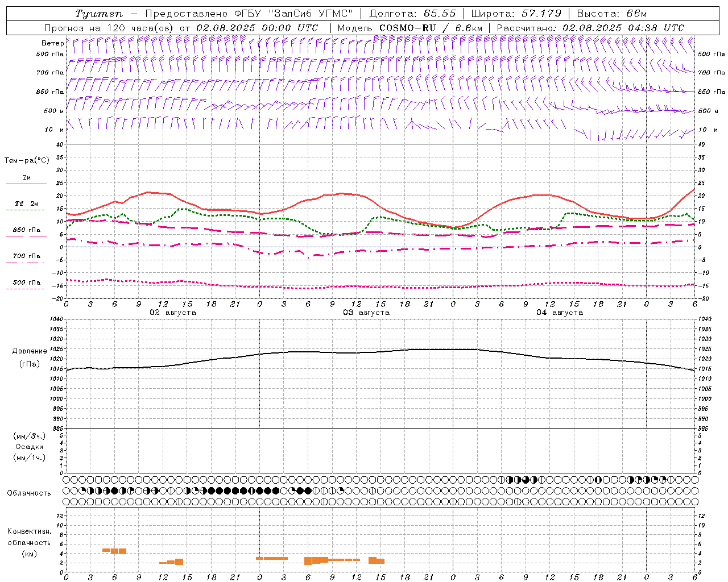Click the dashed line sample under "Td 2м"

(x=25, y=210)
